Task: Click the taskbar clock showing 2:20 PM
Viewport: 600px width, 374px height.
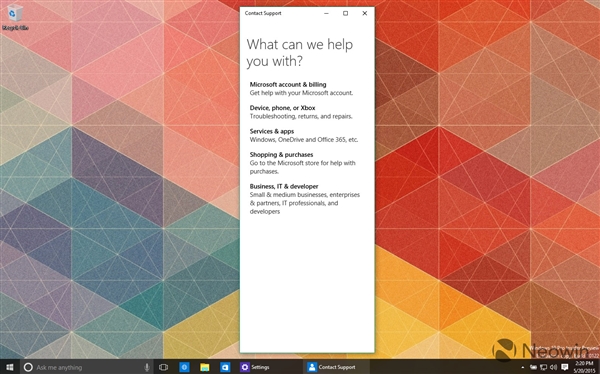Action: 584,367
